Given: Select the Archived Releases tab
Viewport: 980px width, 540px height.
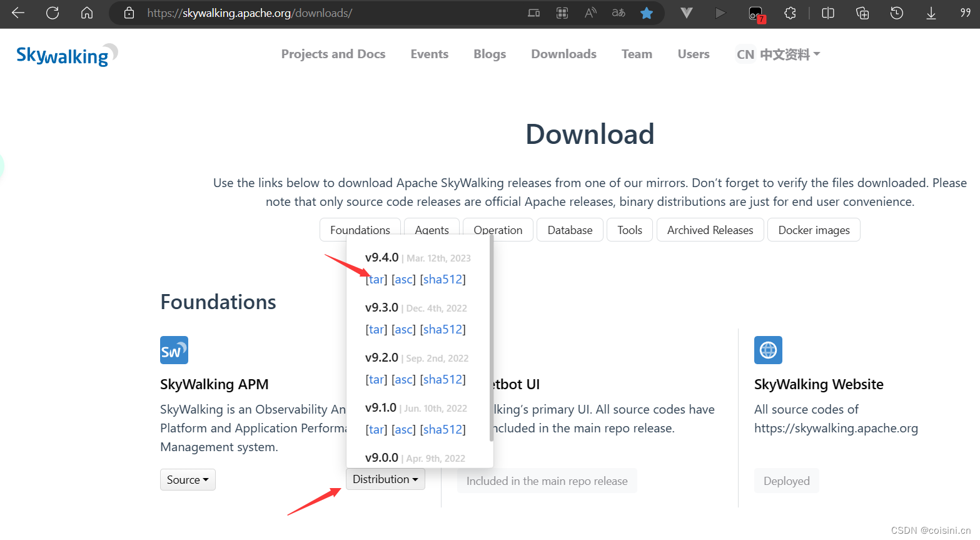Looking at the screenshot, I should [710, 230].
